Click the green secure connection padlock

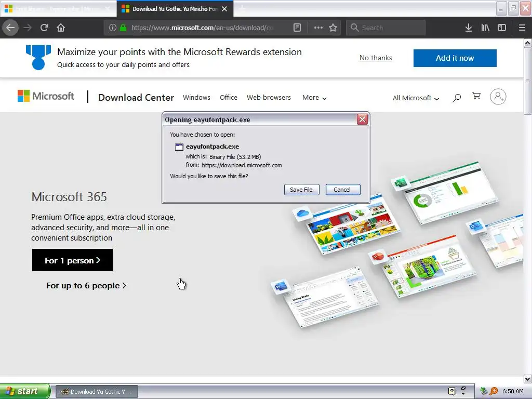(123, 28)
